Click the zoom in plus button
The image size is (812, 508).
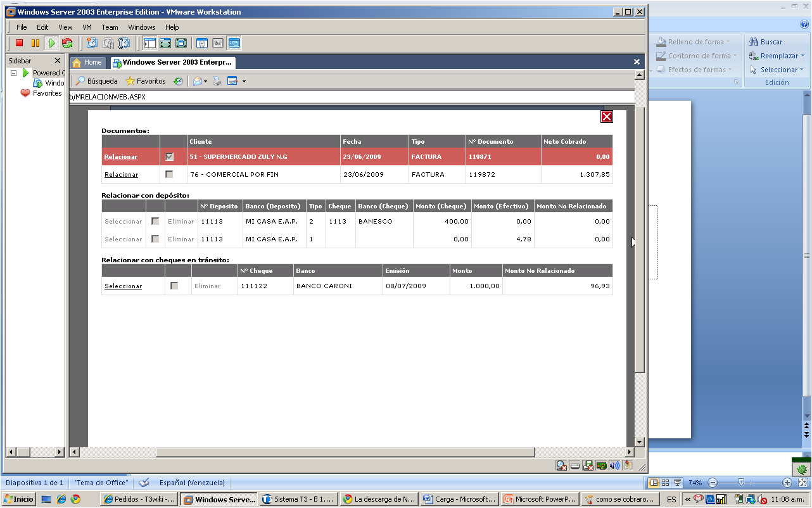[x=787, y=482]
